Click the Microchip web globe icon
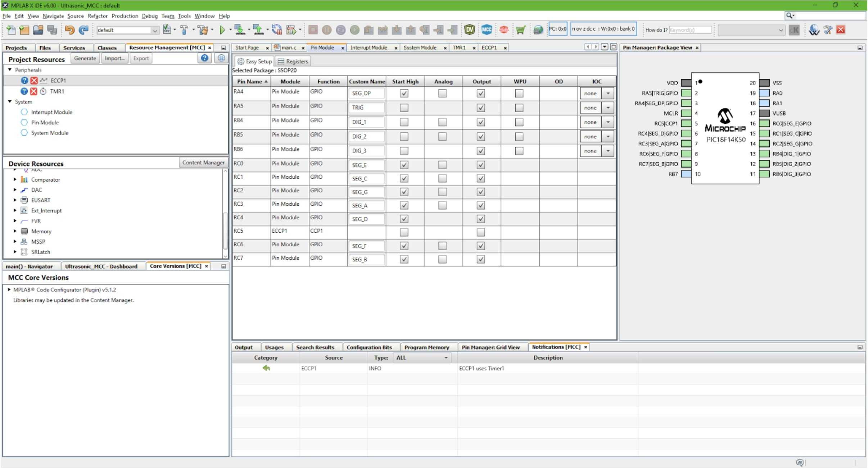 click(814, 30)
